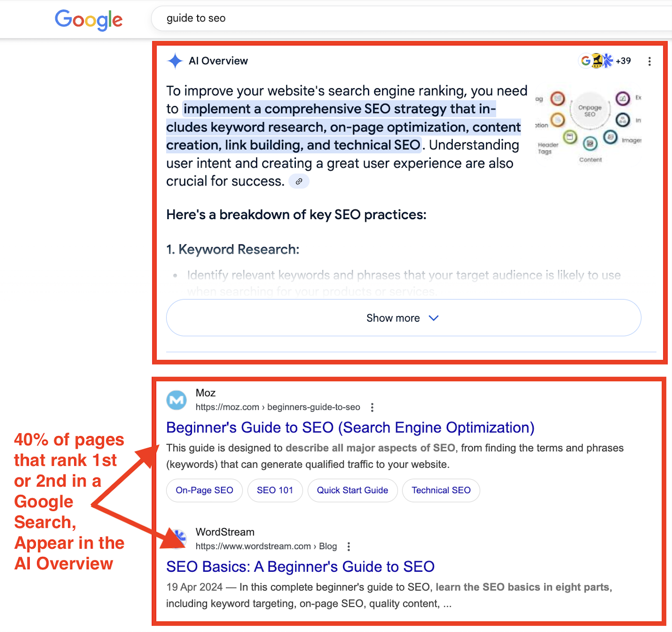Click the link chip after 'crucial for success.'
The height and width of the screenshot is (632, 672).
tap(299, 182)
